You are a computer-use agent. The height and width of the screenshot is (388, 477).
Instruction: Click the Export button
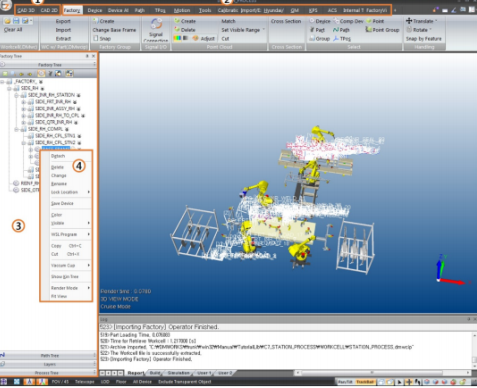[63, 21]
